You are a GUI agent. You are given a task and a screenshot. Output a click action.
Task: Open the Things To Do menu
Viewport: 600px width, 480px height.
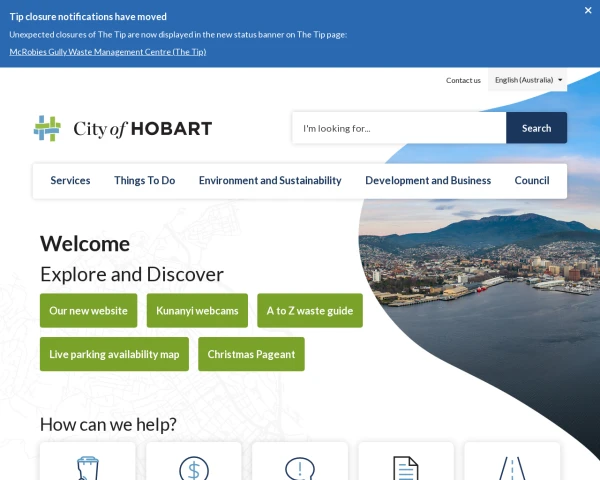coord(144,181)
